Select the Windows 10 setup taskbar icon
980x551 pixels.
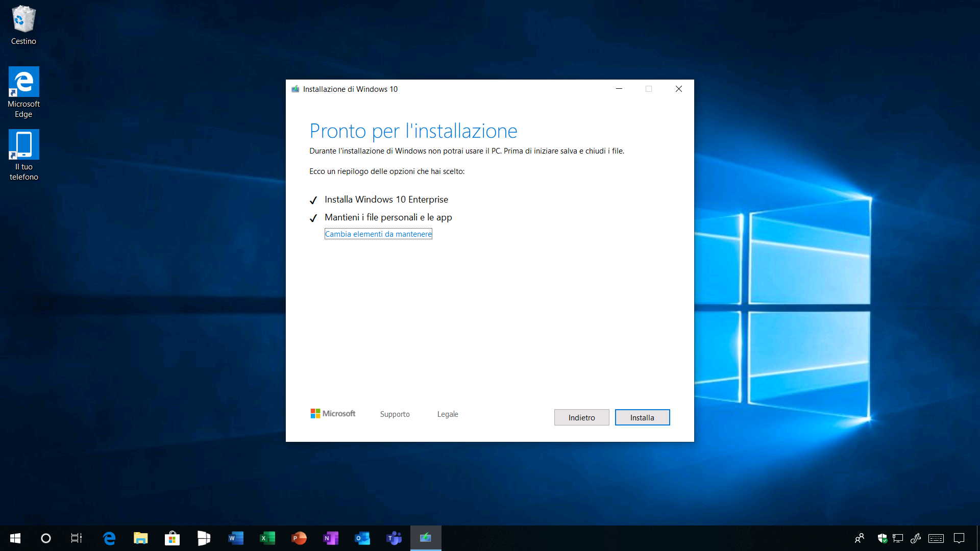click(x=426, y=538)
